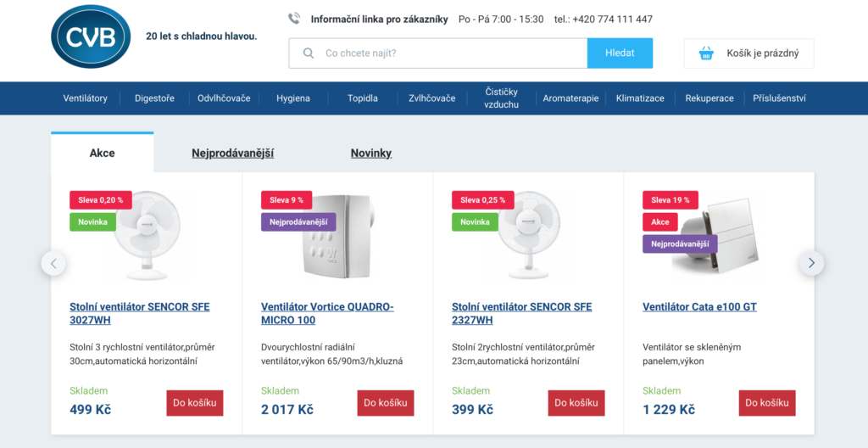This screenshot has width=868, height=448.
Task: Click the 'Sleva 0,25 %' badge
Action: pyautogui.click(x=482, y=200)
